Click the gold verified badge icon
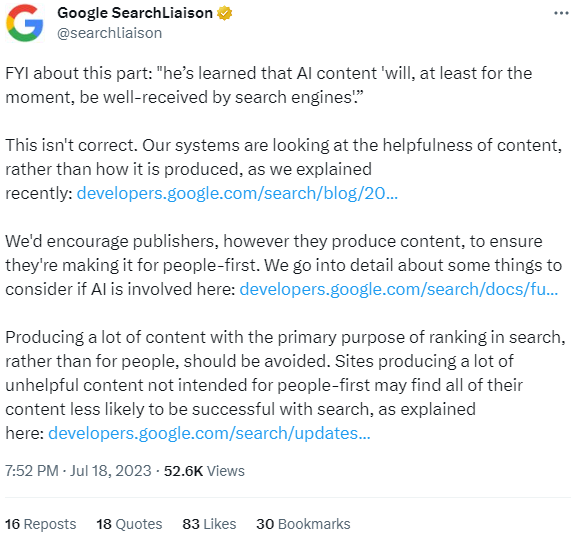This screenshot has width=578, height=540. 224,13
